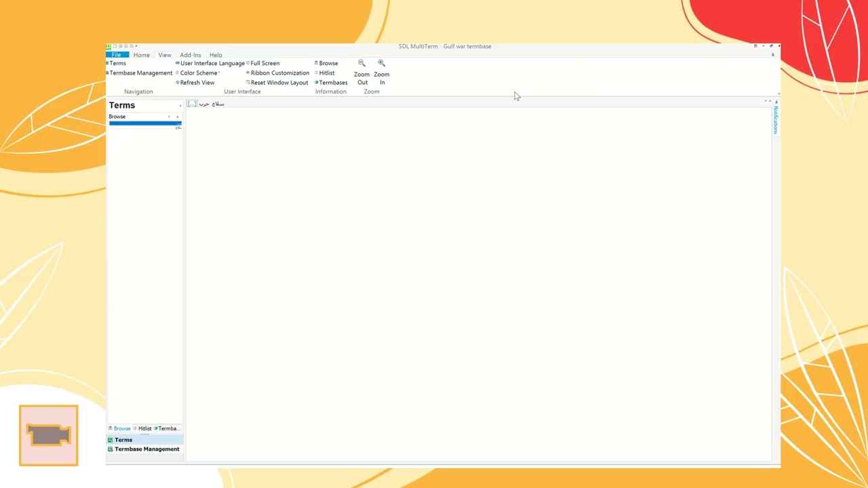Switch to Hitlist tab at pane bottom
Screen dimensions: 868x488
(143, 428)
